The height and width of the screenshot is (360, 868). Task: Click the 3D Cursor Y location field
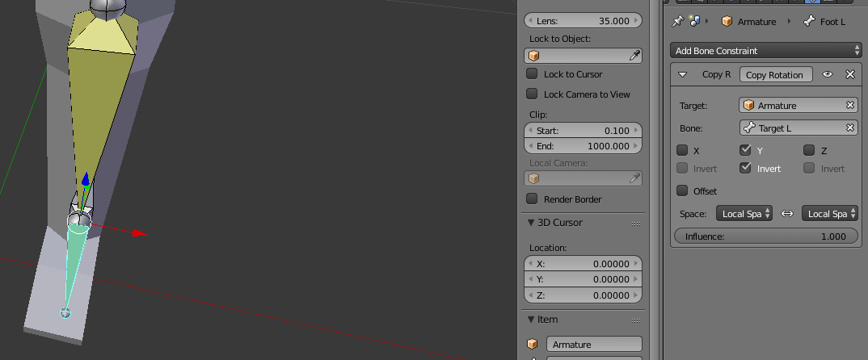click(583, 279)
